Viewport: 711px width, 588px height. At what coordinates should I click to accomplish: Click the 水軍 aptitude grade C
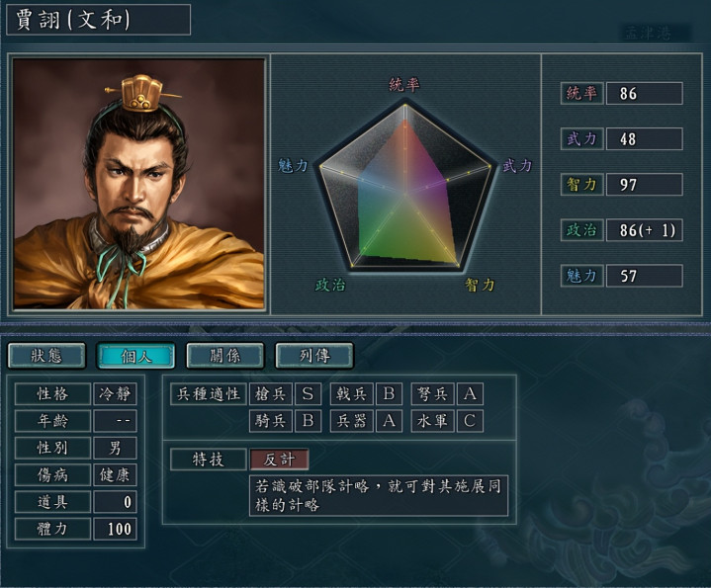click(470, 421)
